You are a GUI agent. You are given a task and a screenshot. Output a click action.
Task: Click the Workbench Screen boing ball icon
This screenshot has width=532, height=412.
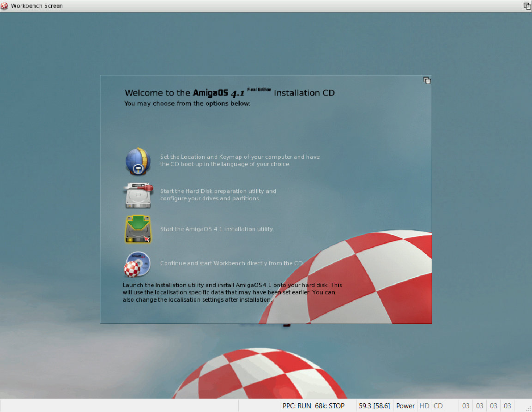tap(4, 6)
